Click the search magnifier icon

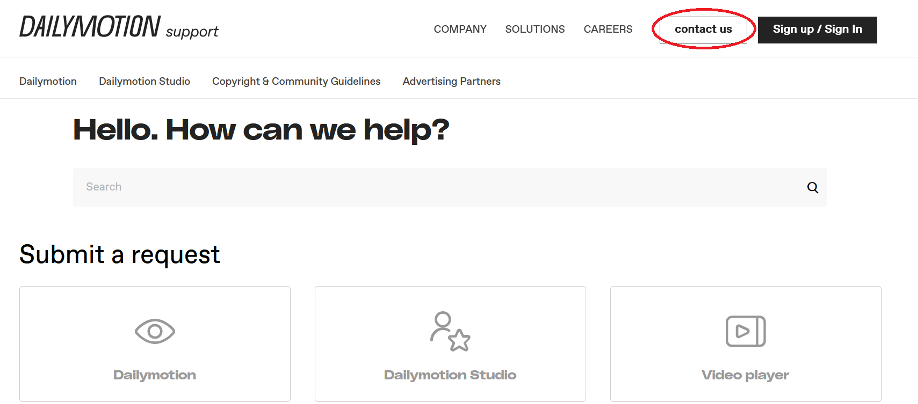(813, 187)
